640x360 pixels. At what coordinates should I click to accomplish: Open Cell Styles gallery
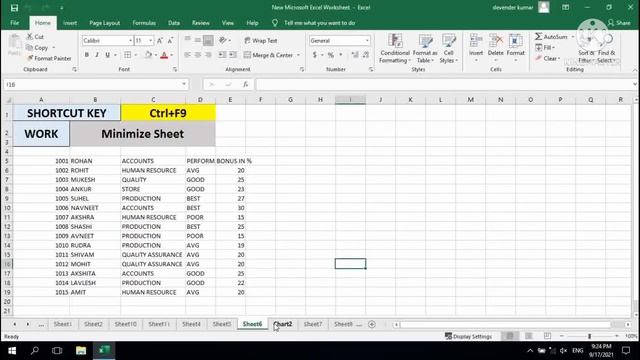pos(449,49)
